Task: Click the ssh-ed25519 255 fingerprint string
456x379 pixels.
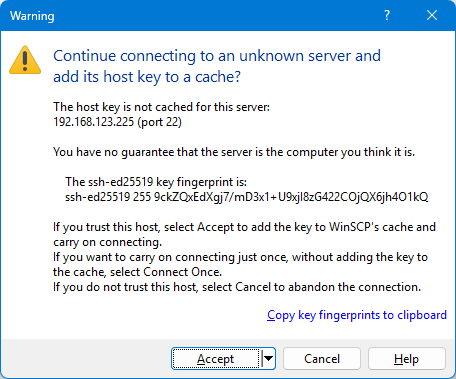Action: (x=246, y=197)
